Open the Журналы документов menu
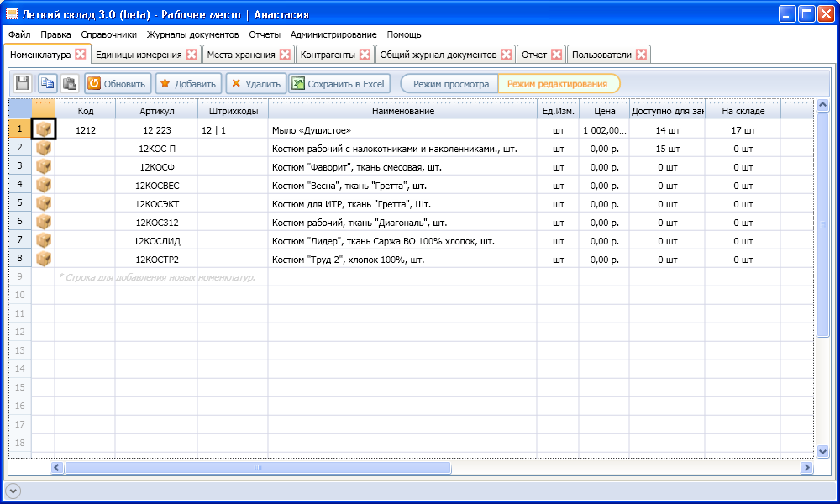This screenshot has width=840, height=504. pyautogui.click(x=192, y=34)
